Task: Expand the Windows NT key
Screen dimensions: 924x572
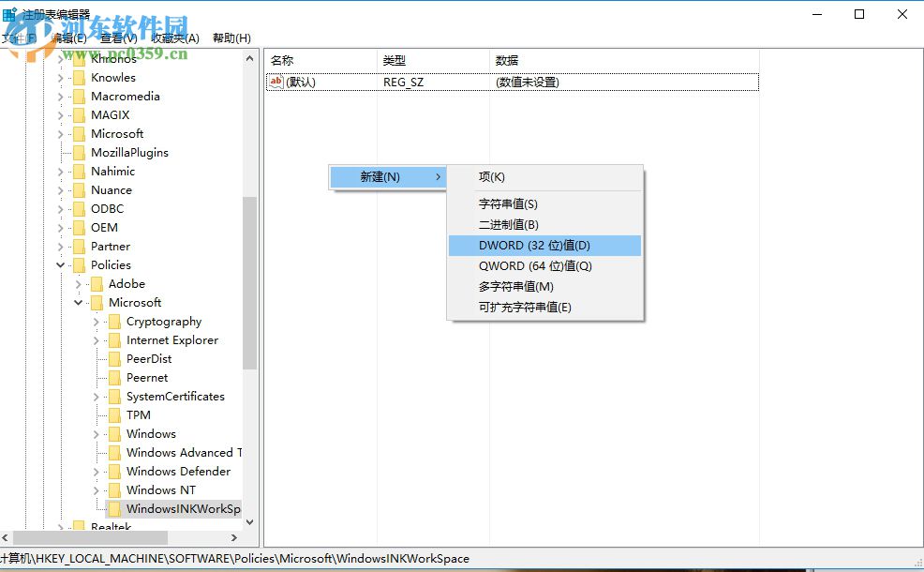Action: pyautogui.click(x=97, y=489)
